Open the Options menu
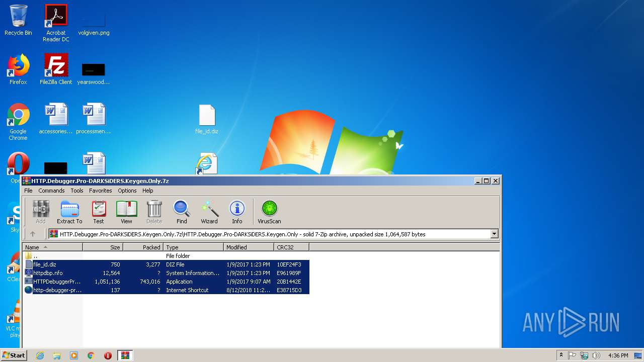The image size is (644, 362). pyautogui.click(x=127, y=191)
